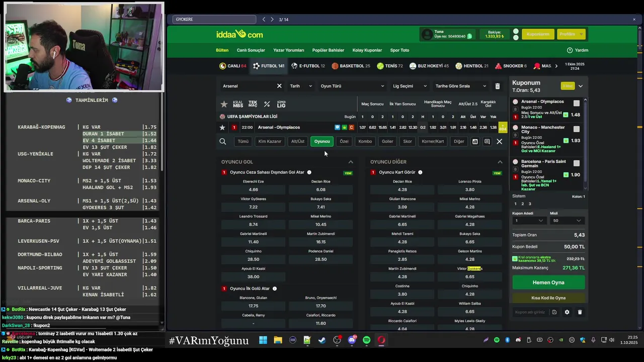Go to previous slide arrow in viewer header
The width and height of the screenshot is (644, 362).
coord(264,19)
